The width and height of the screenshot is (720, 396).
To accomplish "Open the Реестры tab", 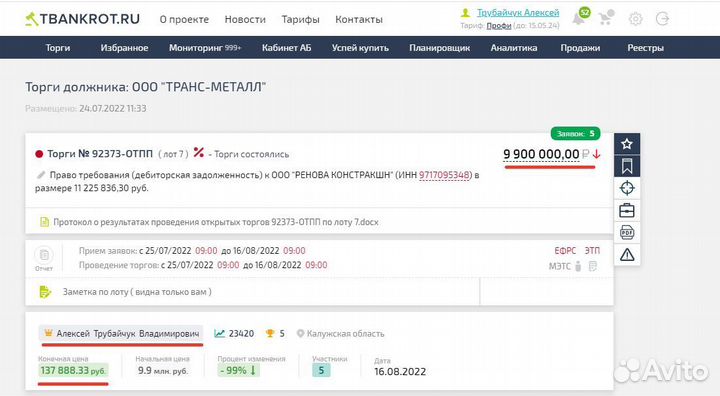I will click(x=645, y=48).
